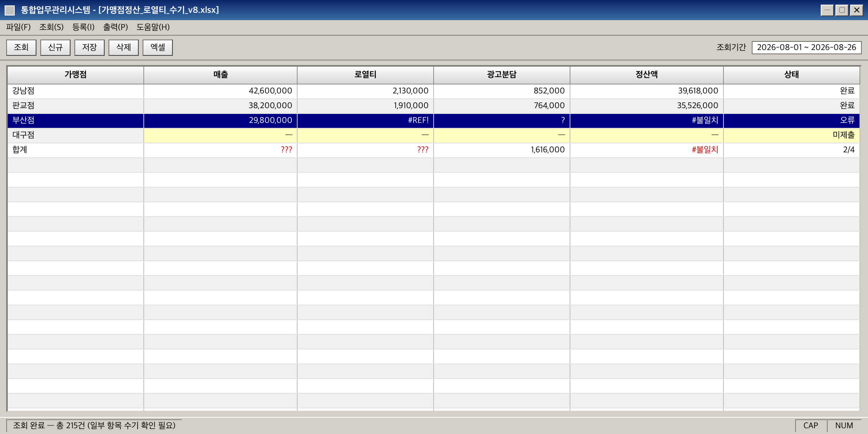Click 판교점 상태 cell 완료
Viewport: 868px width, 434px height.
point(792,106)
